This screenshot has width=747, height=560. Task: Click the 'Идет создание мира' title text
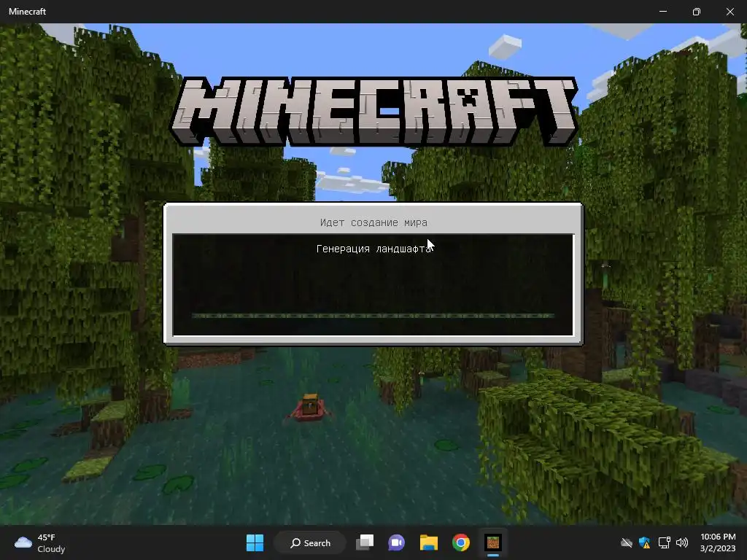point(373,222)
